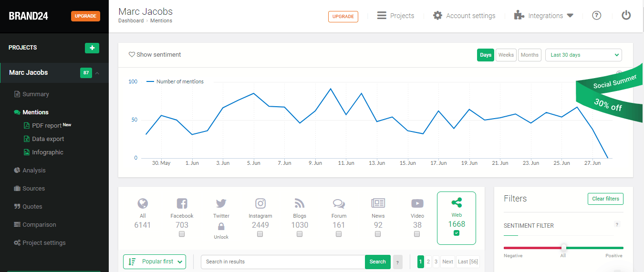
Task: Open the Popular first sort dropdown
Action: (x=155, y=262)
